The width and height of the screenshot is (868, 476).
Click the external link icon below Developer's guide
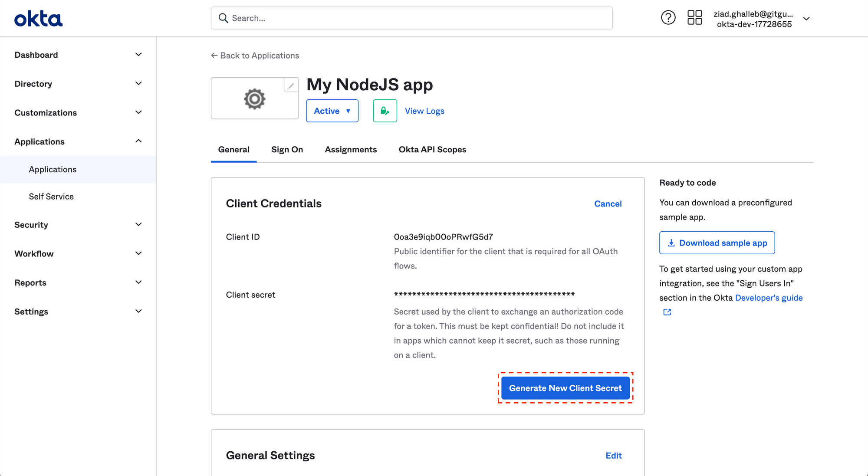(667, 312)
